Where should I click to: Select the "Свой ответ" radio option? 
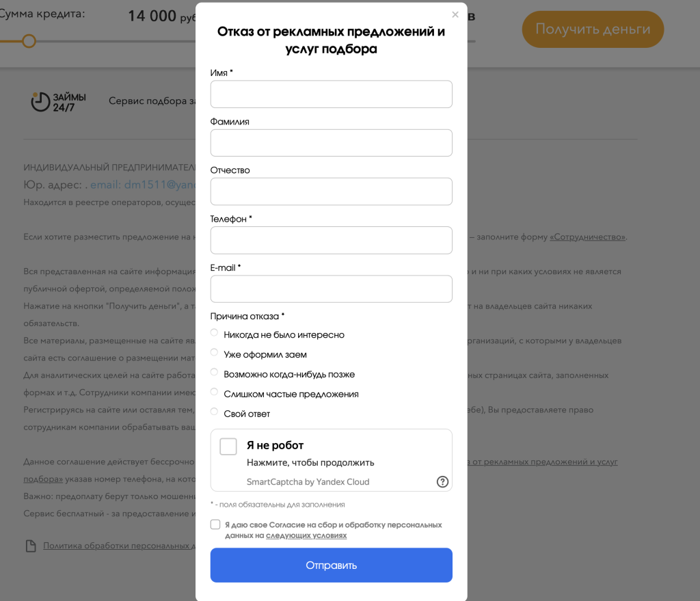215,412
